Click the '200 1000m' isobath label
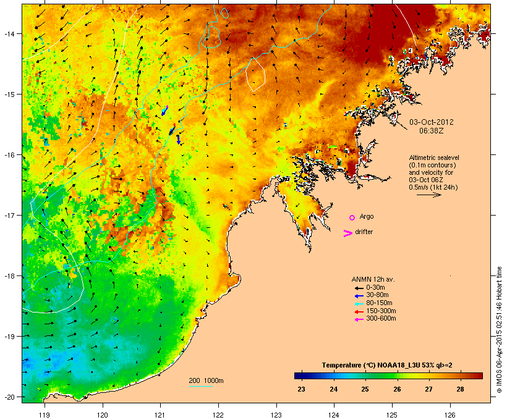The height and width of the screenshot is (420, 507). pos(206,380)
